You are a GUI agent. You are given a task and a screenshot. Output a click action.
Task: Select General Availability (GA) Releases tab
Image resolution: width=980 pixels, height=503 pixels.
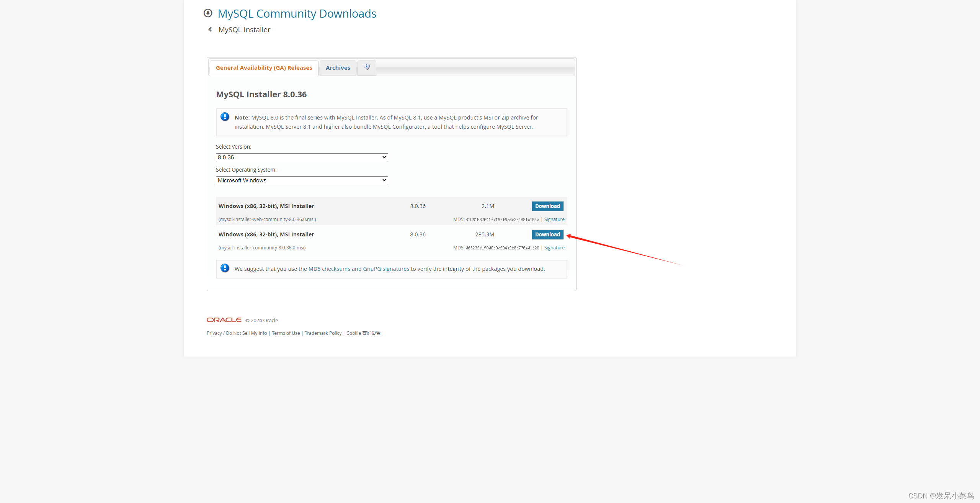point(264,68)
